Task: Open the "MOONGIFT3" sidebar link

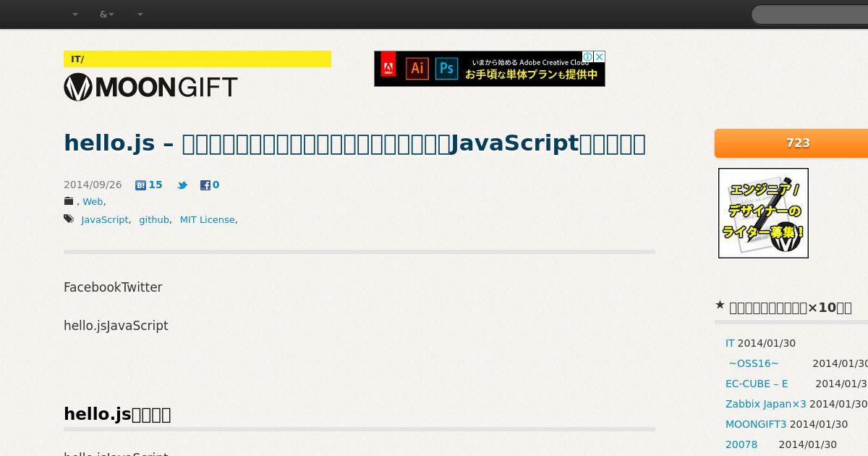Action: click(x=756, y=424)
